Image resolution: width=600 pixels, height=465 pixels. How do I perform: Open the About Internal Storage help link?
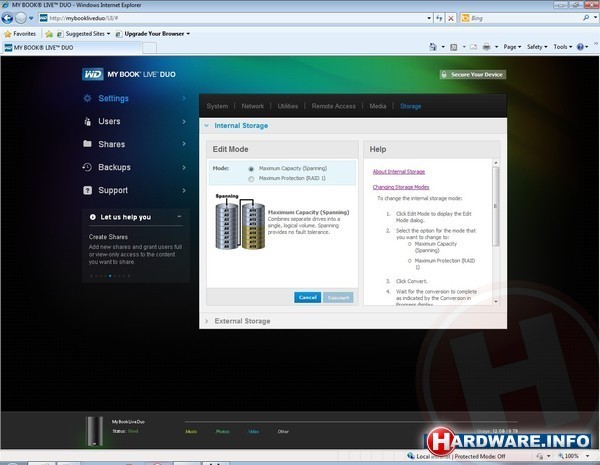click(399, 171)
